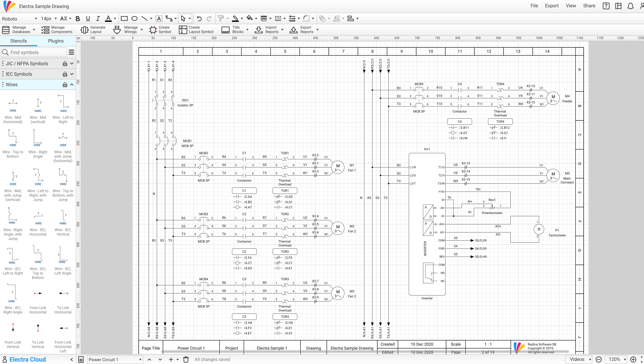Delete page using trash icon
This screenshot has width=644, height=364.
coord(186,360)
